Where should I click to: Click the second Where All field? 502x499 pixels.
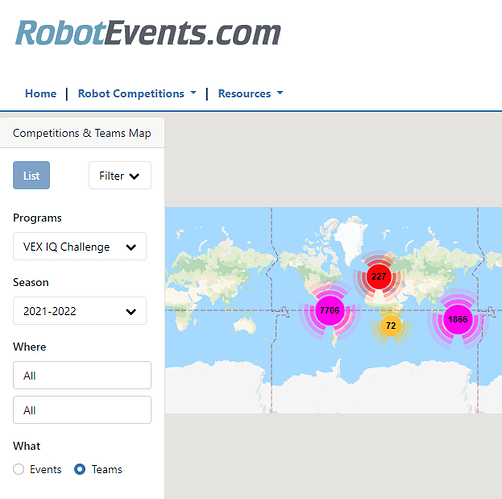pyautogui.click(x=82, y=410)
